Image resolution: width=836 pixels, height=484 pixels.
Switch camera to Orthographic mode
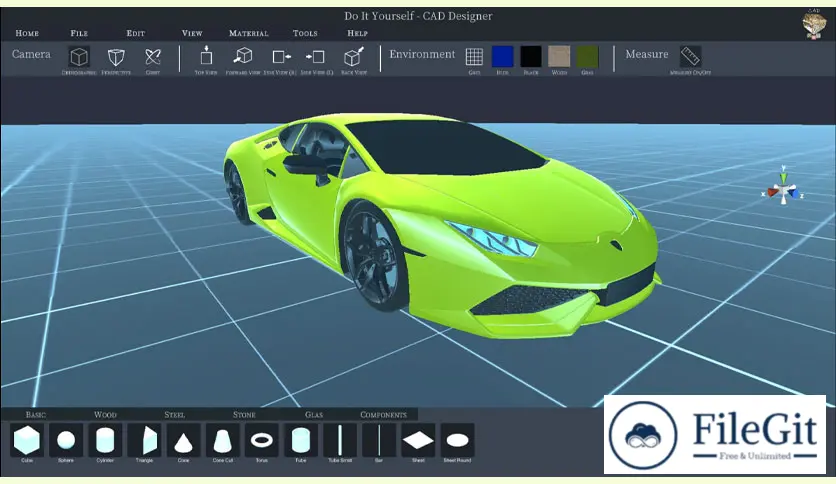[79, 57]
